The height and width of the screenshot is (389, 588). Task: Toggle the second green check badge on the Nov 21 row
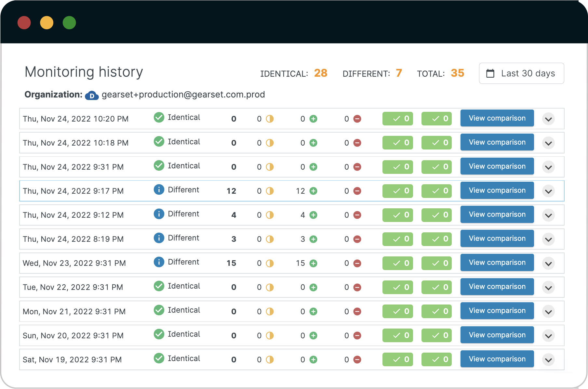pyautogui.click(x=436, y=311)
